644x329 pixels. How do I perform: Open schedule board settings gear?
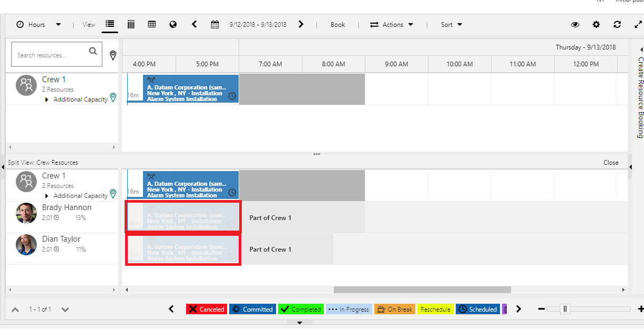click(x=596, y=24)
